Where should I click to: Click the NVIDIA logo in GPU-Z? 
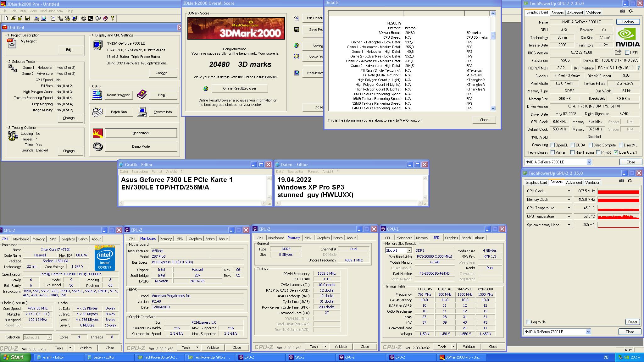(x=628, y=37)
